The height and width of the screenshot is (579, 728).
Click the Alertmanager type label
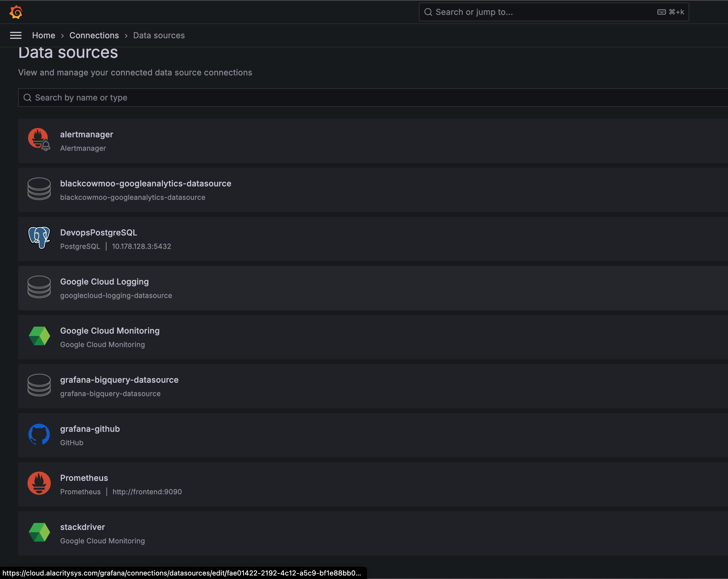click(83, 148)
